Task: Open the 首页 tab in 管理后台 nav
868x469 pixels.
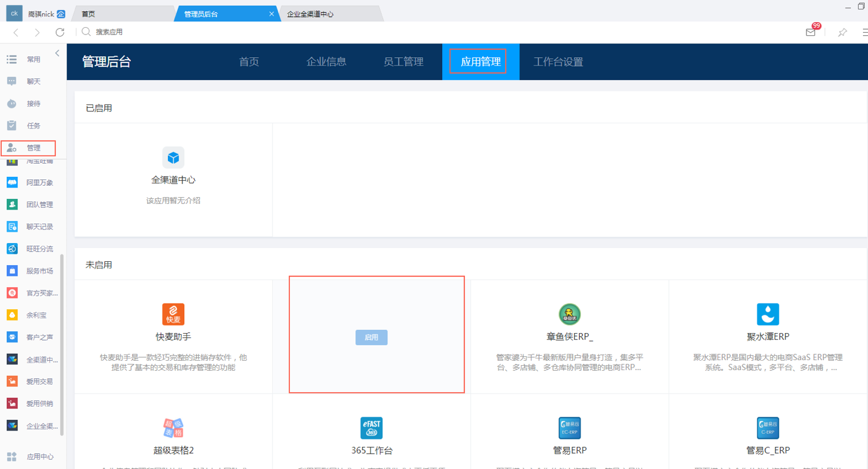Action: [249, 62]
